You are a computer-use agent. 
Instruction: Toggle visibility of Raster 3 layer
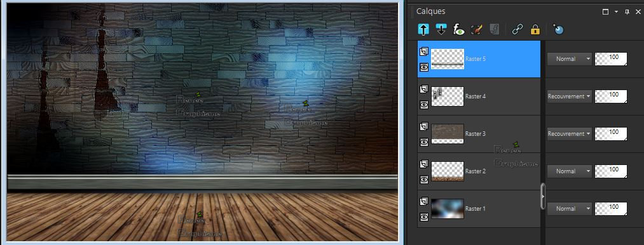coord(424,142)
